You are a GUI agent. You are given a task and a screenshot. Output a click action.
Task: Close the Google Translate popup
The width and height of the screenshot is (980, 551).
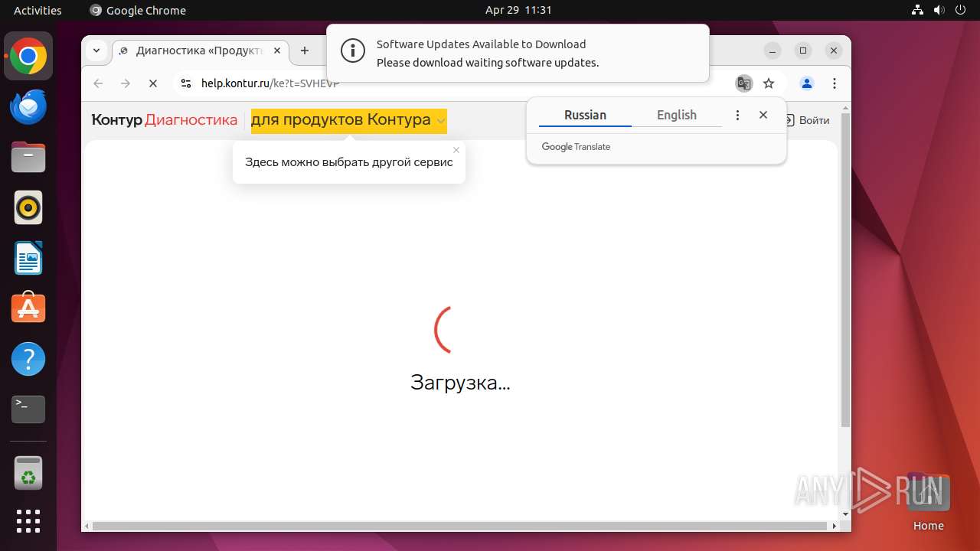click(x=763, y=115)
